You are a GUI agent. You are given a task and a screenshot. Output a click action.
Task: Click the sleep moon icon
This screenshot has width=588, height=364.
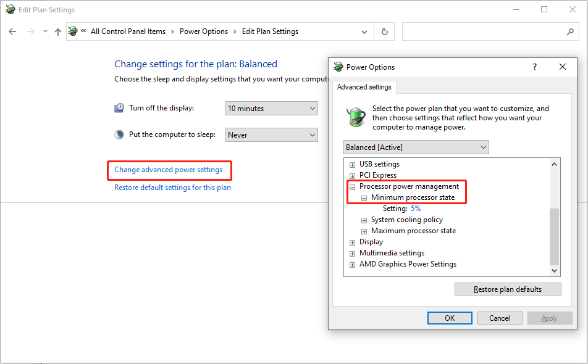tap(119, 134)
